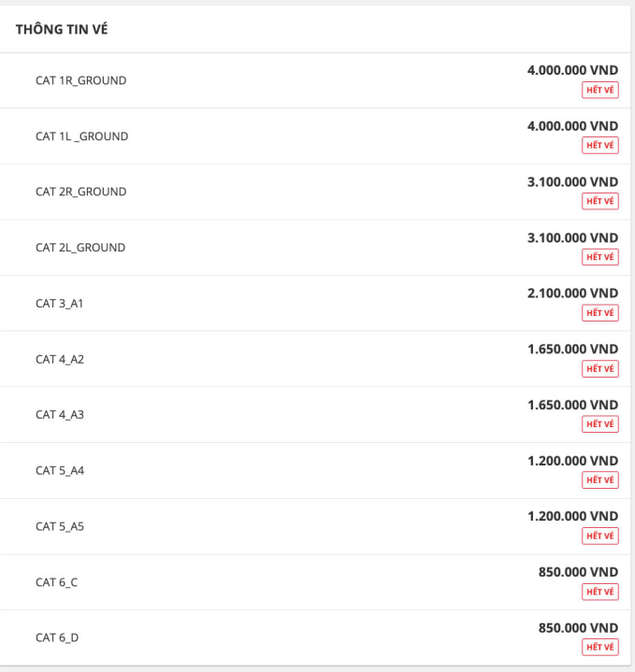635x672 pixels.
Task: Click HẾT VÉ badge for CAT 1L _GROUND
Action: pos(599,145)
